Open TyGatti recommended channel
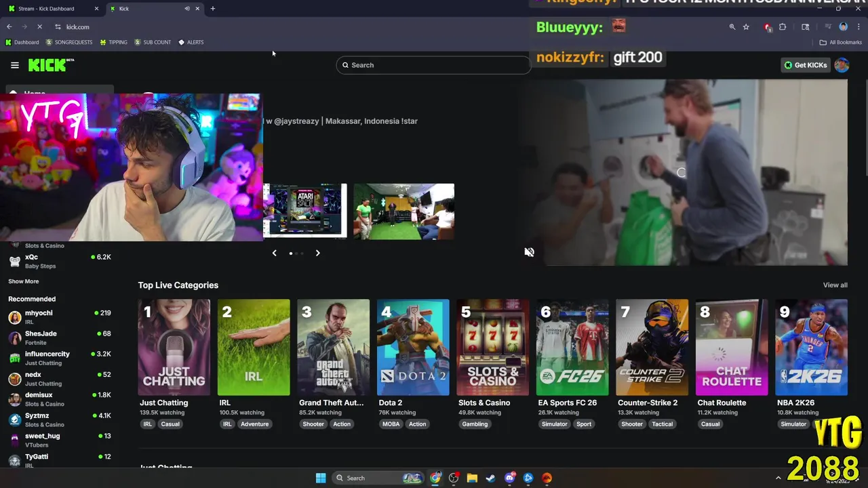This screenshot has width=868, height=488. pos(60,460)
